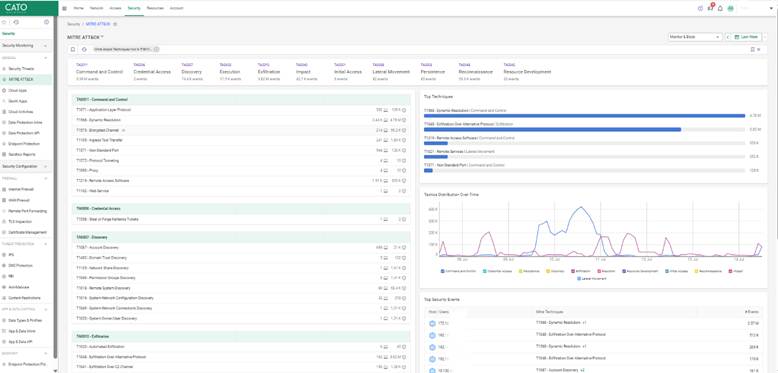Click the favorites star in sidebar header
Screen dimensions: 778x373
tap(4, 22)
